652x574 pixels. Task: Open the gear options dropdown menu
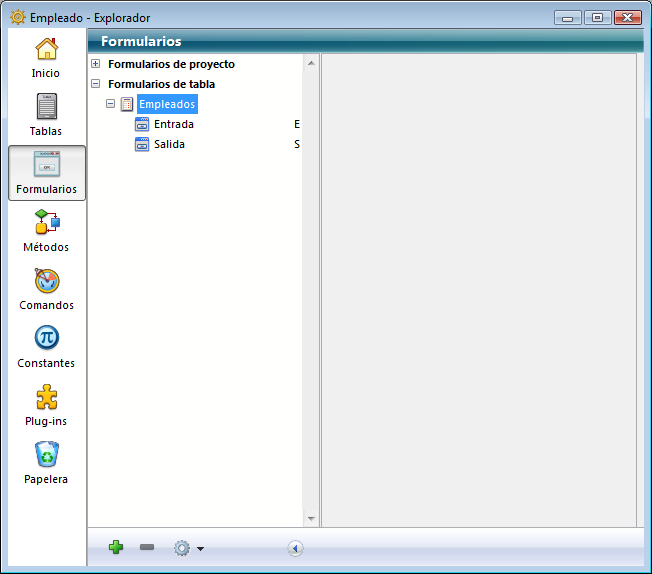(x=187, y=548)
